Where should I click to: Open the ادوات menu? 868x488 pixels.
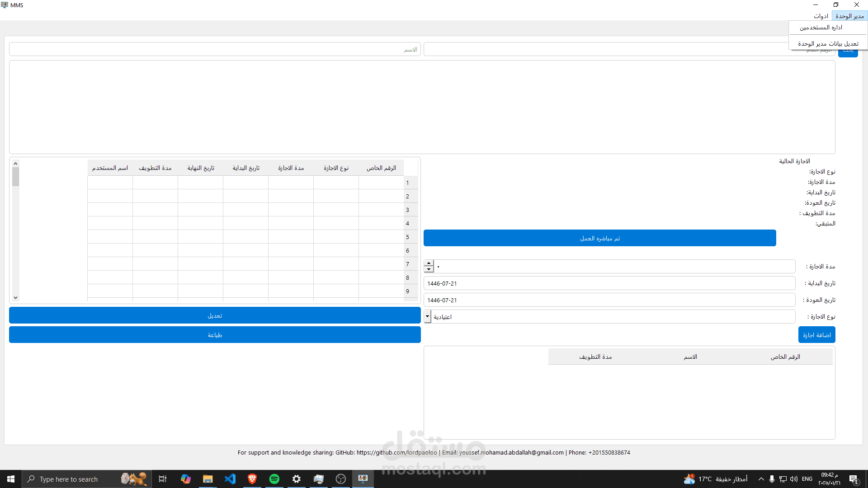pyautogui.click(x=821, y=16)
